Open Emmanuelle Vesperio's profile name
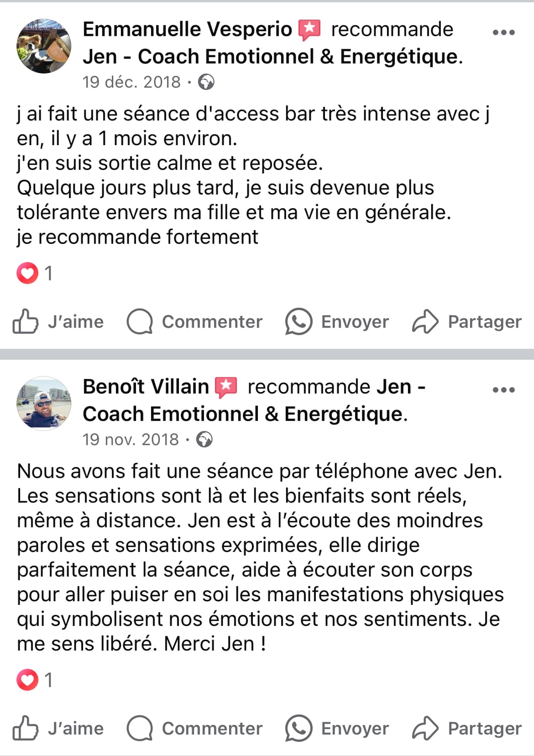This screenshot has width=534, height=756. coord(187,29)
